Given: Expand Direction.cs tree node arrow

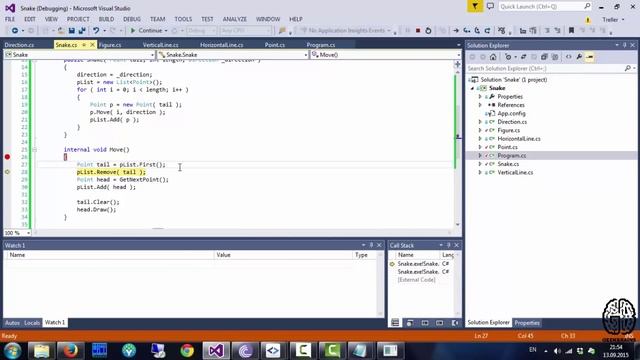Looking at the screenshot, I should pyautogui.click(x=480, y=122).
